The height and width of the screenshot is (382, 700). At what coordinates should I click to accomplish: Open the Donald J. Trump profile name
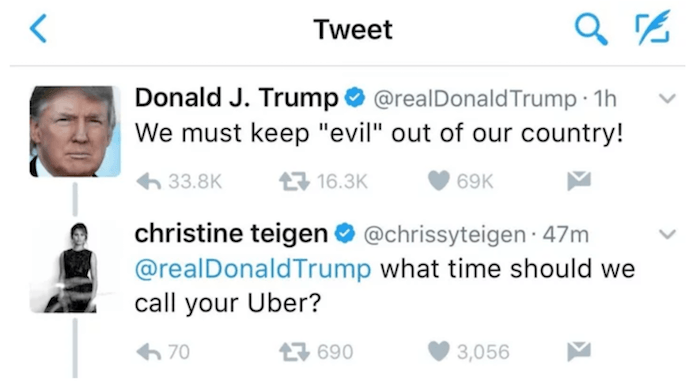pos(237,98)
